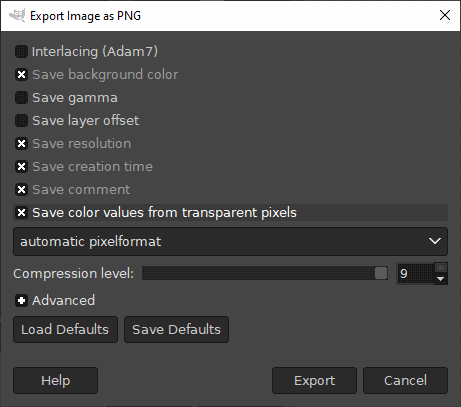Cancel the export dialog

[x=405, y=381]
